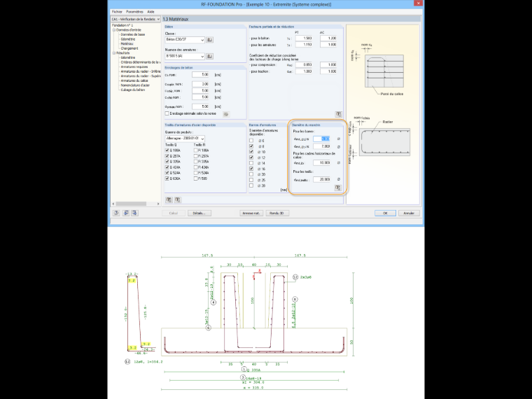Screen dimensions: 532x399
Task: Toggle Enrobage minimale selon la norme checkbox
Action: [167, 113]
